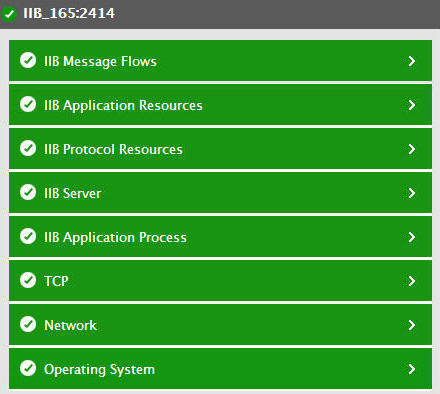Click the checkmark icon on IIB Server
This screenshot has width=440, height=394.
click(28, 192)
